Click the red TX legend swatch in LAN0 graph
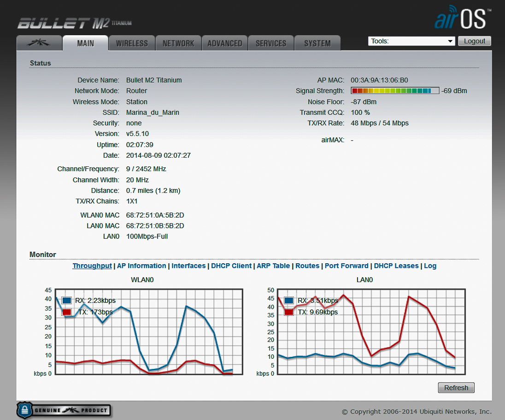 point(289,312)
